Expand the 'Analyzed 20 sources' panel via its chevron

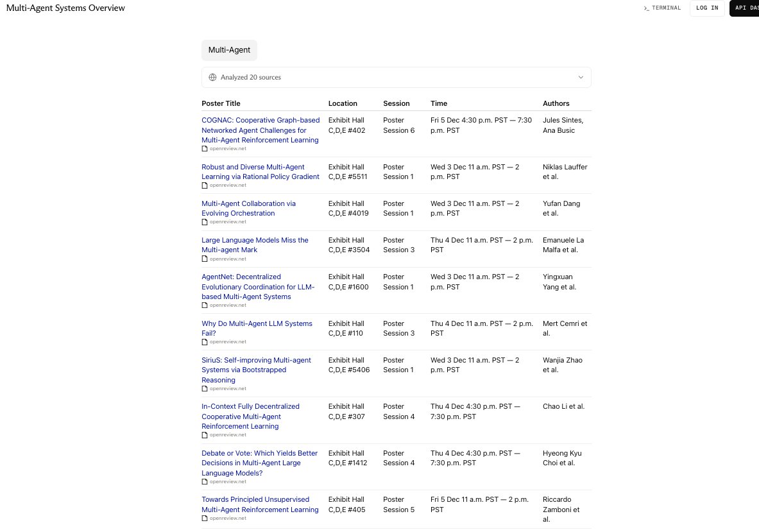(581, 77)
